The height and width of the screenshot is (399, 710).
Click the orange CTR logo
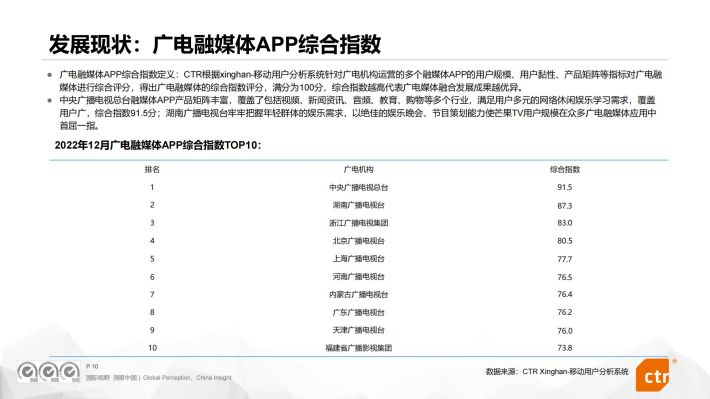pos(653,375)
